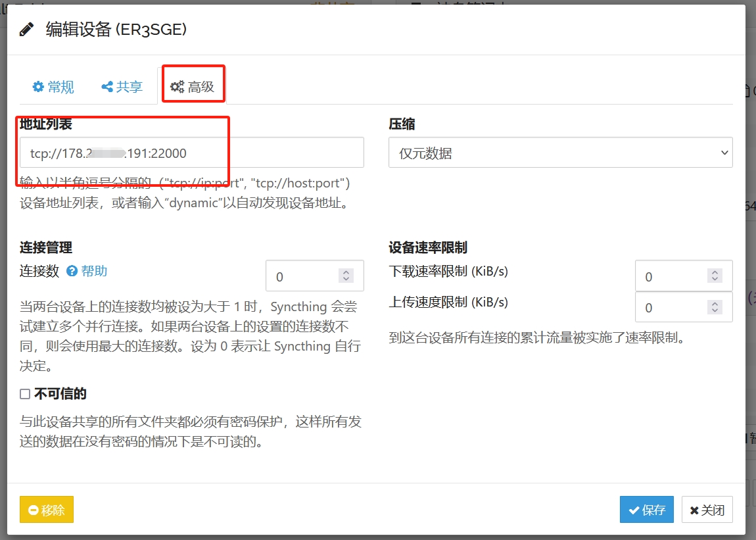Image resolution: width=756 pixels, height=540 pixels.
Task: Click the pencil icon in the dialog title
Action: click(26, 29)
